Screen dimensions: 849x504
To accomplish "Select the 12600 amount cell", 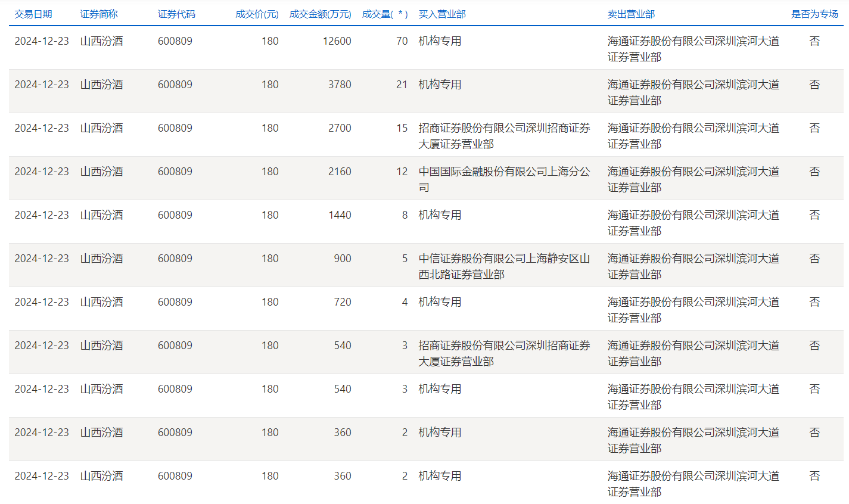I will [x=337, y=41].
